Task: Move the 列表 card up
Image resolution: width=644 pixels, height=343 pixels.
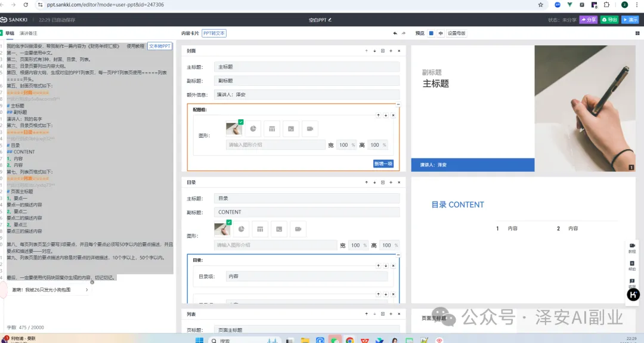Action: tap(366, 314)
